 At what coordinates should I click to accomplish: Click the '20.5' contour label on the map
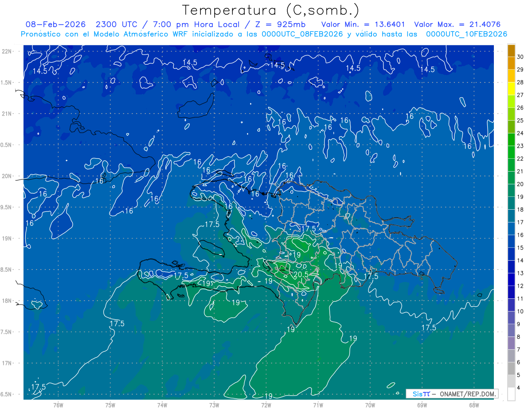pyautogui.click(x=301, y=275)
